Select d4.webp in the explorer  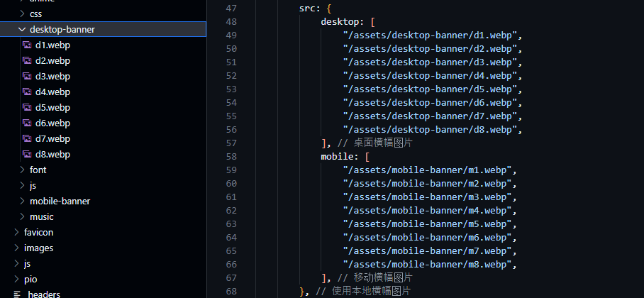click(x=52, y=92)
